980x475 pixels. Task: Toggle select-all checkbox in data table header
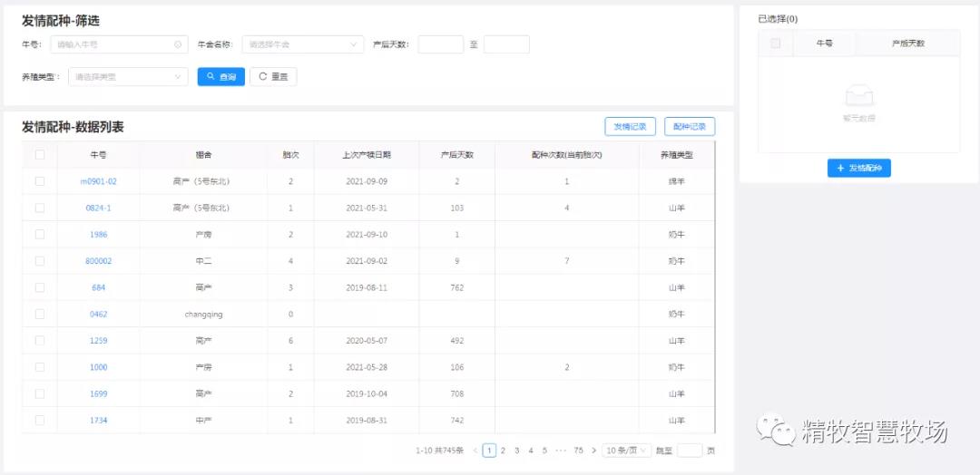coord(40,155)
